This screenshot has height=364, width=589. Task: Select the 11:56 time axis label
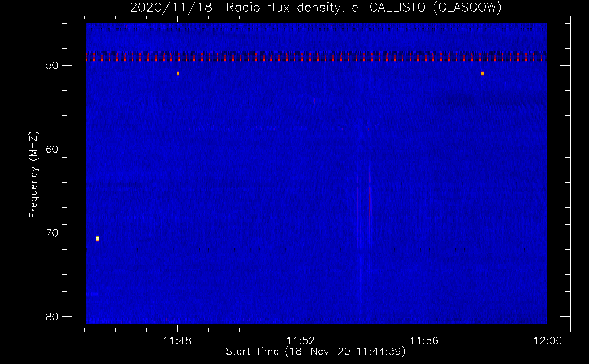[424, 341]
